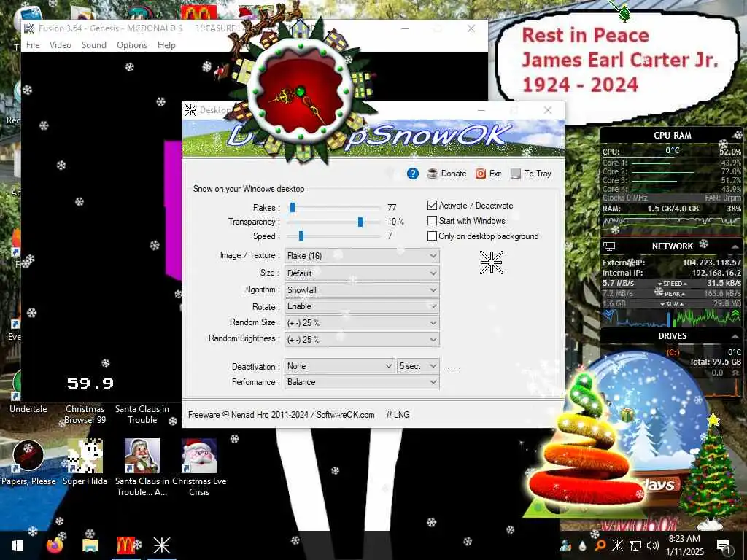Click the Donate coffee cup button
This screenshot has height=560, width=747.
tap(447, 174)
